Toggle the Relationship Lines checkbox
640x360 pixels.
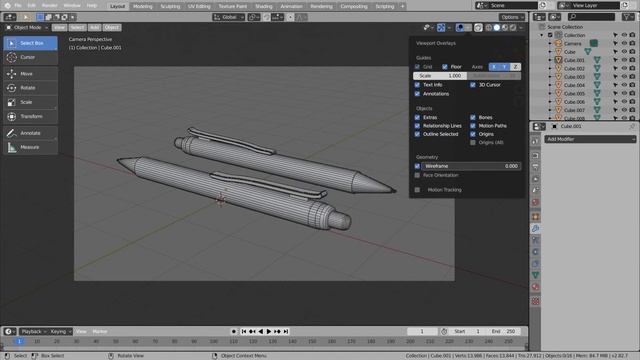(x=417, y=126)
